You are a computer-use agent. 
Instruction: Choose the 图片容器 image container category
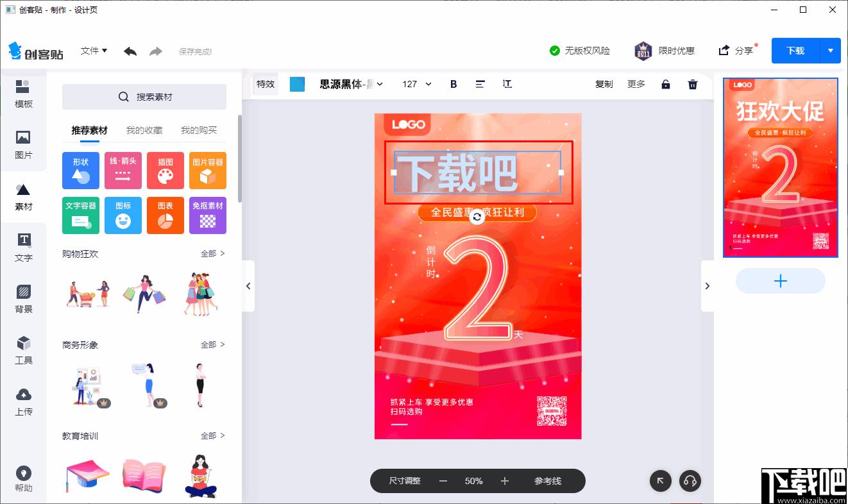coord(208,171)
